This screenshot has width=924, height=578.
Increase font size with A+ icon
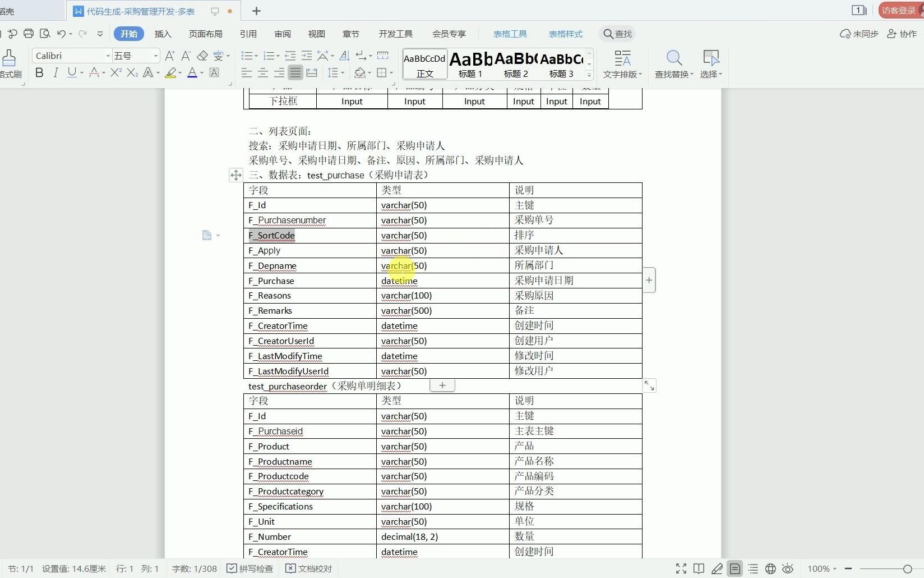pyautogui.click(x=170, y=56)
